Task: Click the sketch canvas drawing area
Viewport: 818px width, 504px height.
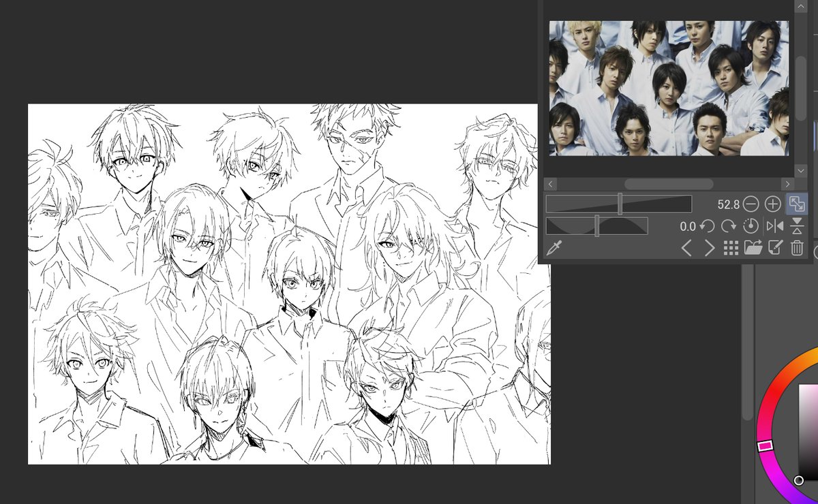Action: 289,284
